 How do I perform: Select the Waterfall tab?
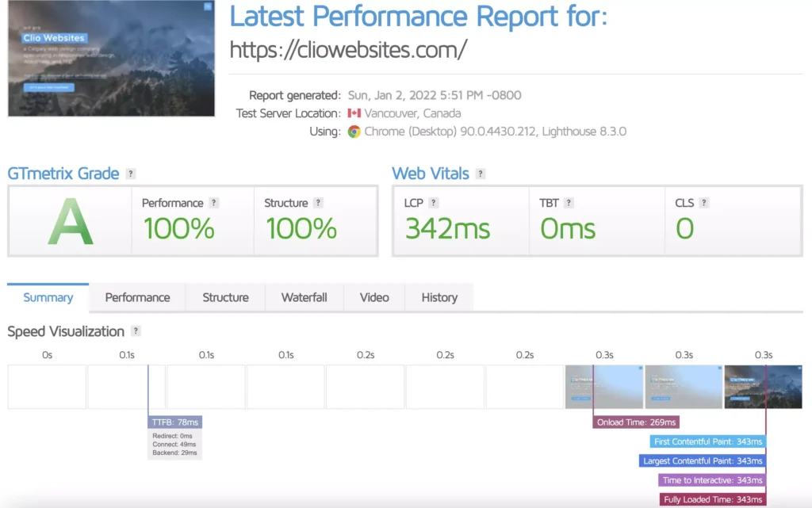(x=304, y=298)
